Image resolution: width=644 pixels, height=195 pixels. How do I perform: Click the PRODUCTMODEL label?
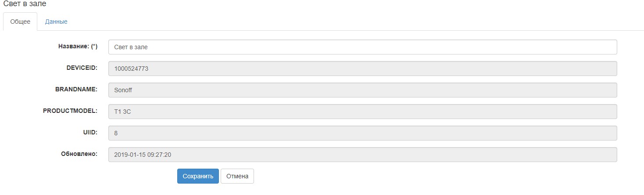click(70, 111)
